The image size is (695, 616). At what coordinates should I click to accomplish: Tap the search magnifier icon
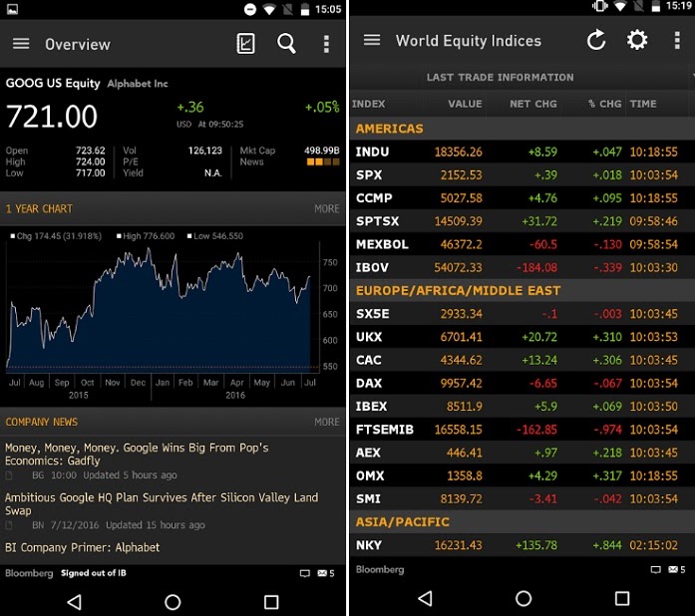286,44
